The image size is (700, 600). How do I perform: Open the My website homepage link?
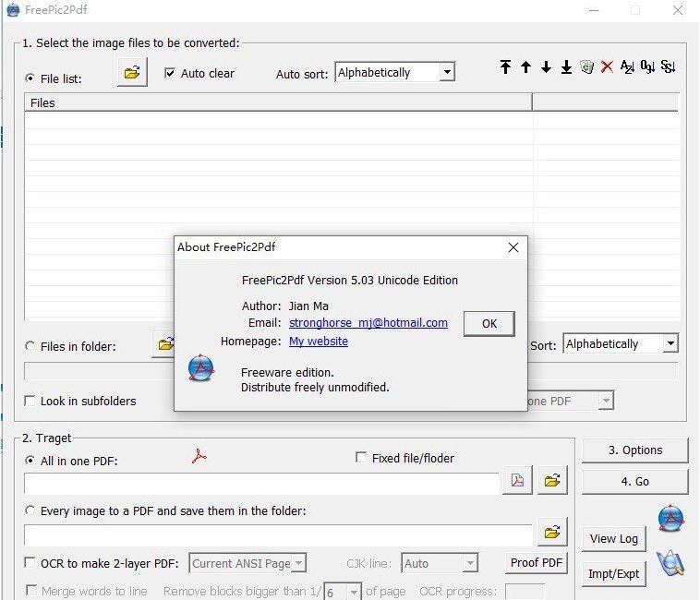[319, 342]
